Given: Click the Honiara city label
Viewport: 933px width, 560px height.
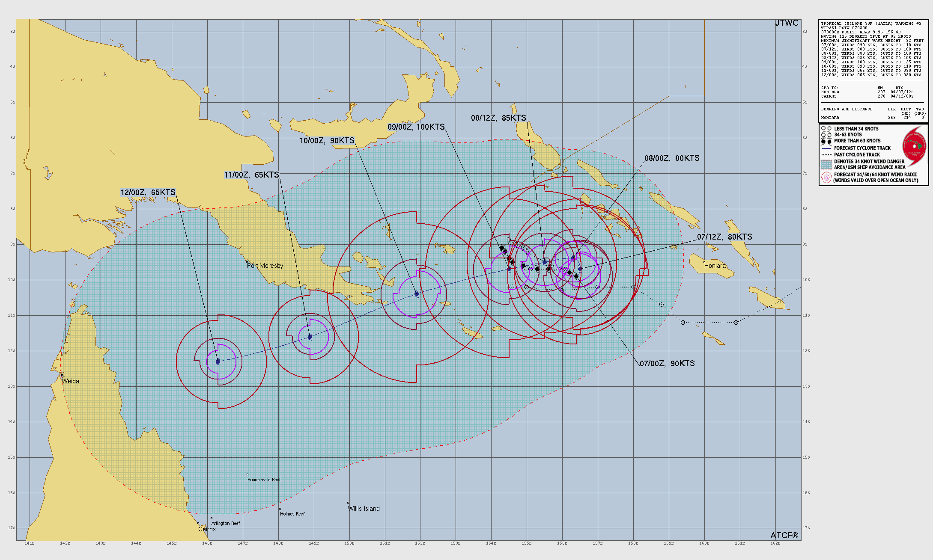Looking at the screenshot, I should [715, 266].
